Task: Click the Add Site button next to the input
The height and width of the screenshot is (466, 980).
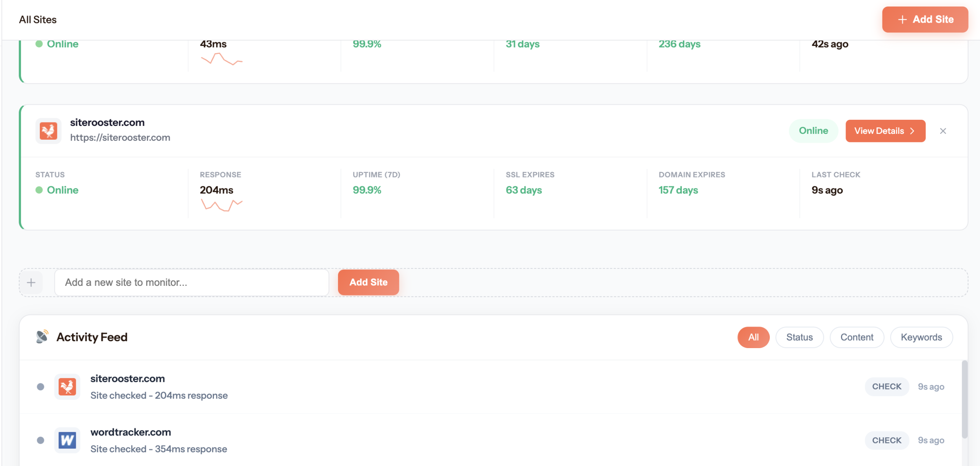Action: pos(368,282)
